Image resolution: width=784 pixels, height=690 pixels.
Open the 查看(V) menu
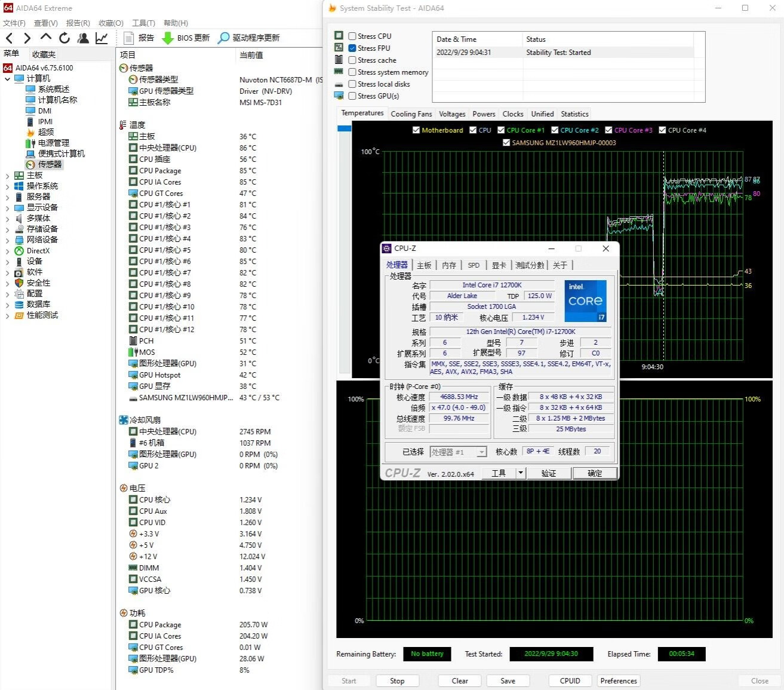coord(46,23)
